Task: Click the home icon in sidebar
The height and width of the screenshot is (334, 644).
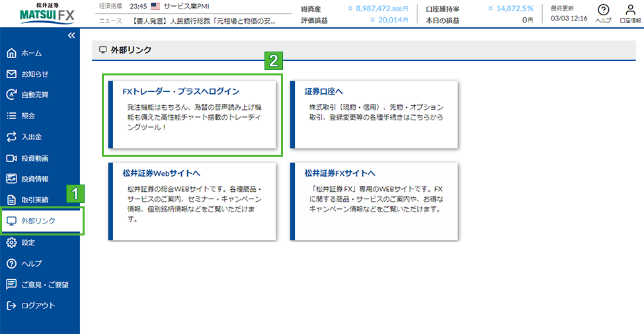Action: [x=11, y=53]
